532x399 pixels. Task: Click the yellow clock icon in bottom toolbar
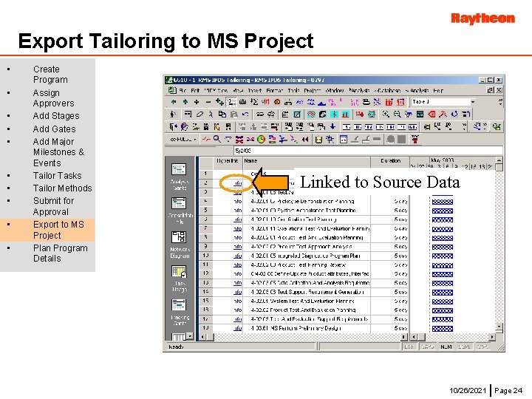point(261,139)
